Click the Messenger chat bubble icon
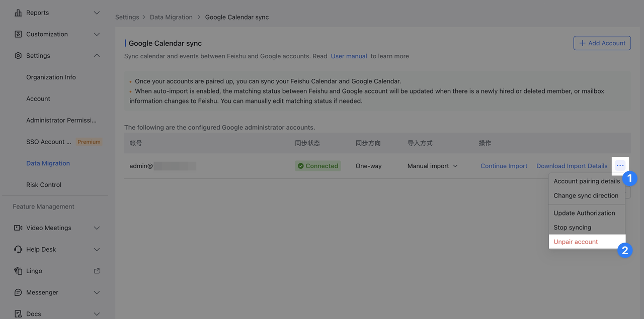The image size is (644, 319). (x=18, y=292)
